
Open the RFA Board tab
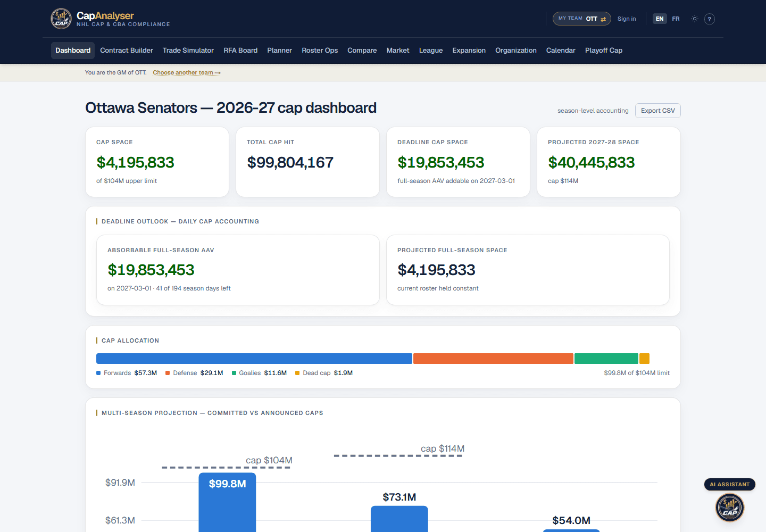pyautogui.click(x=240, y=51)
